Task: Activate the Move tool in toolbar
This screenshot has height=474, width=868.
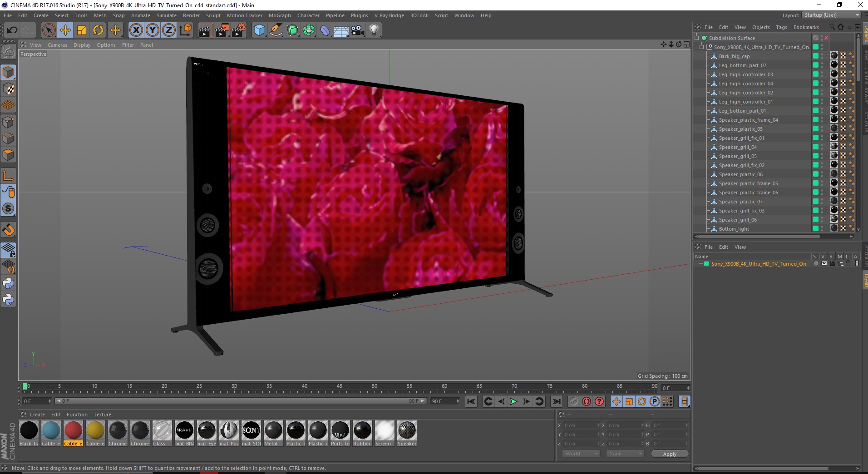Action: (x=65, y=30)
